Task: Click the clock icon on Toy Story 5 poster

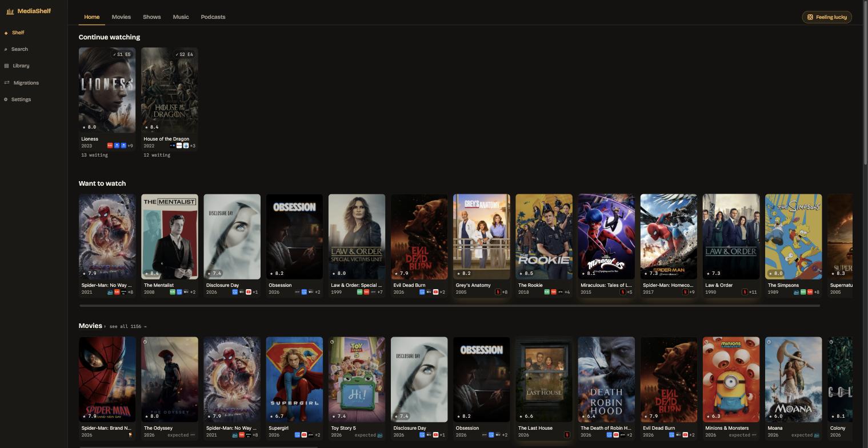Action: [x=333, y=342]
